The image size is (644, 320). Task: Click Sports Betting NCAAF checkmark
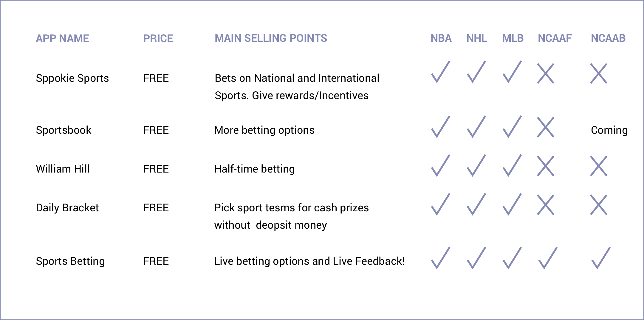pyautogui.click(x=548, y=258)
